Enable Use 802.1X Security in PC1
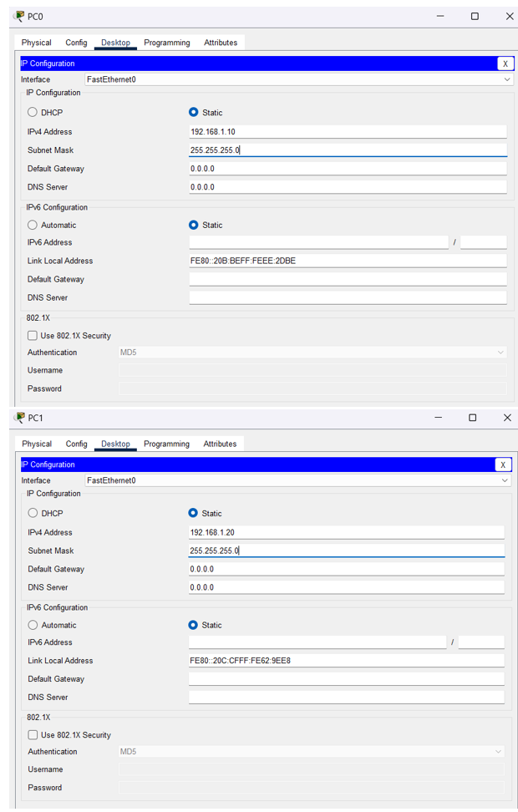Screen dimensions: 518x812 33,734
